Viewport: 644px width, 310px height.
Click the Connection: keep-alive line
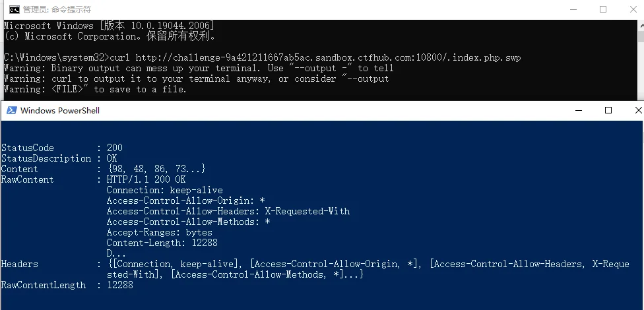pyautogui.click(x=164, y=190)
